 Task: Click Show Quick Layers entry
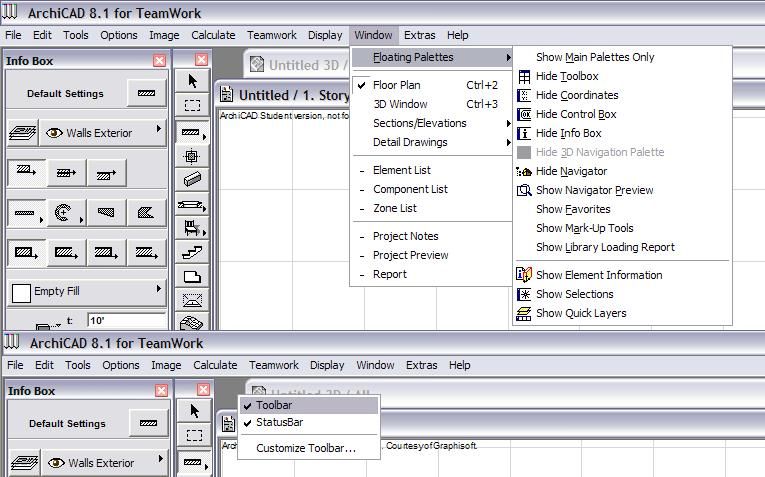pos(623,313)
